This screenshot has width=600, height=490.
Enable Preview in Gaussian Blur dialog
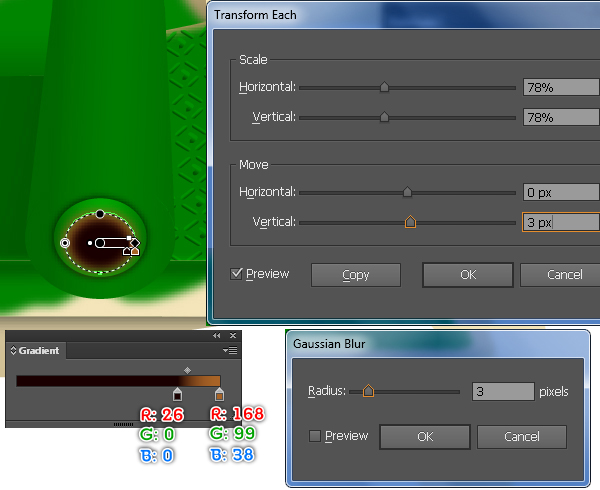315,436
